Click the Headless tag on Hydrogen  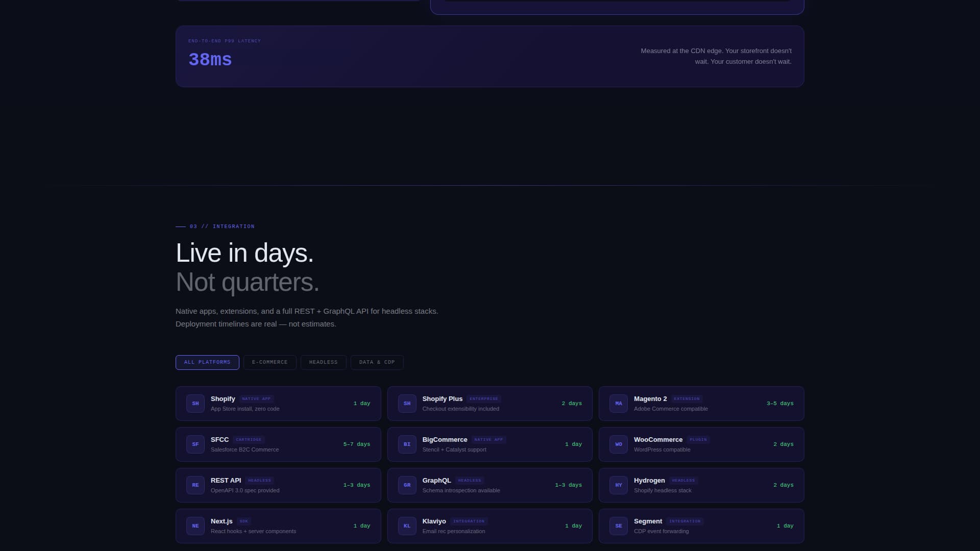(683, 481)
